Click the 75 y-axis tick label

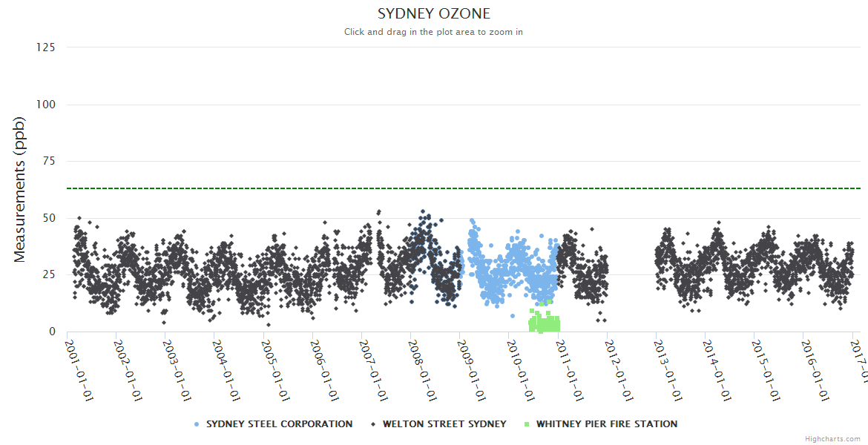(x=49, y=161)
